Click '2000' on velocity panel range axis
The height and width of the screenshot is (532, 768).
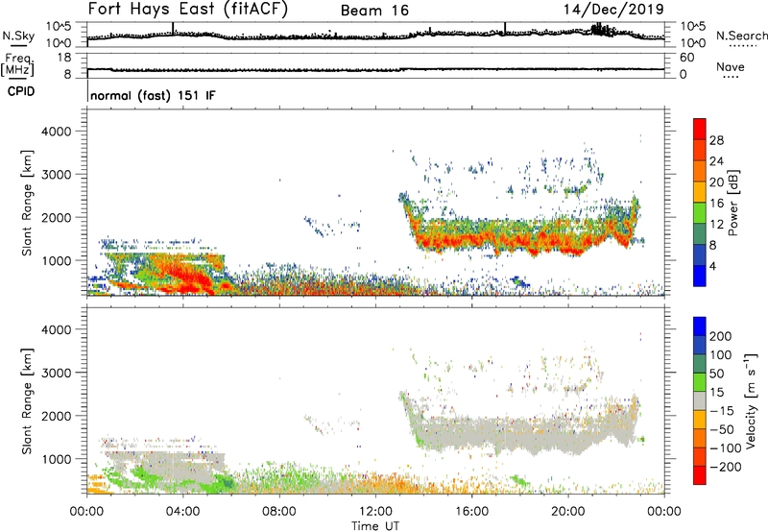(56, 416)
